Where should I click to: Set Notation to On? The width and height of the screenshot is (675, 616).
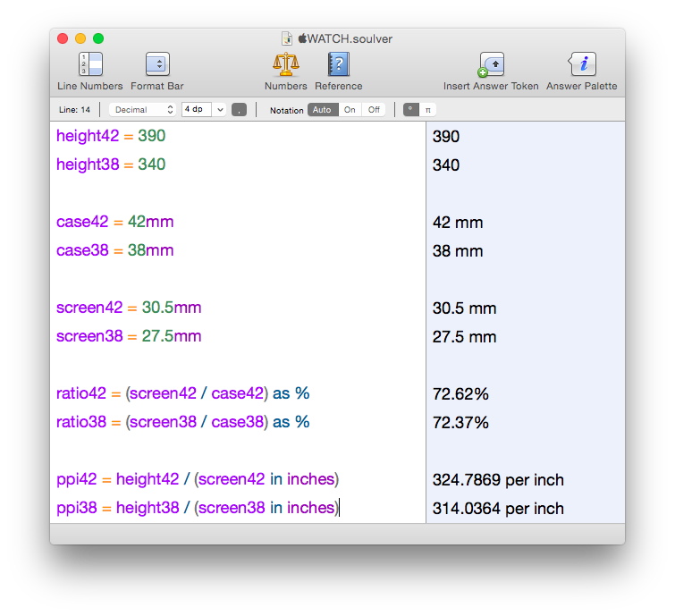pyautogui.click(x=350, y=110)
